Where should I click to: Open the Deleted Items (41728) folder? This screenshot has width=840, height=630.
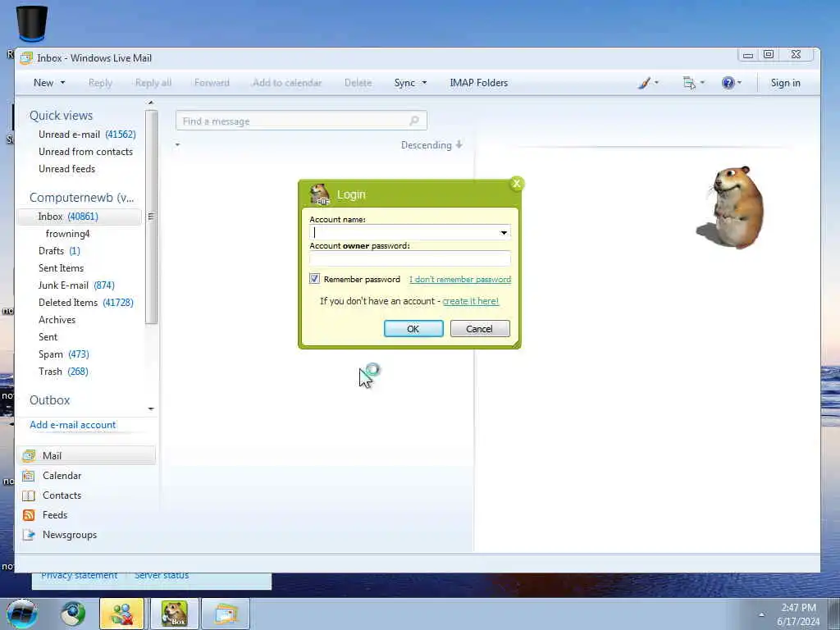(85, 303)
